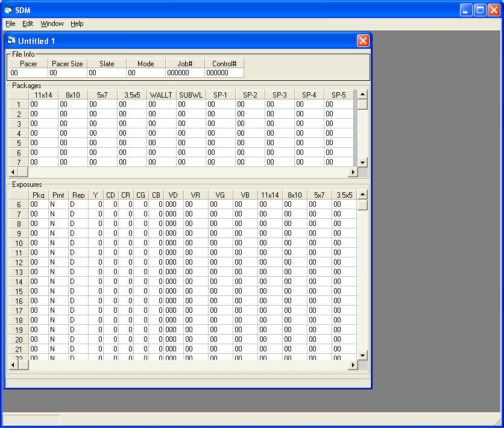
Task: Click the SDM application icon in title bar
Action: click(8, 10)
